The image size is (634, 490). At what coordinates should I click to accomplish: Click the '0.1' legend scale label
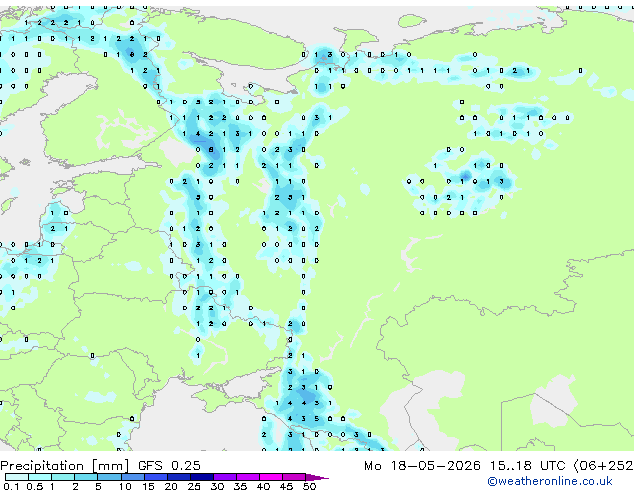11,486
